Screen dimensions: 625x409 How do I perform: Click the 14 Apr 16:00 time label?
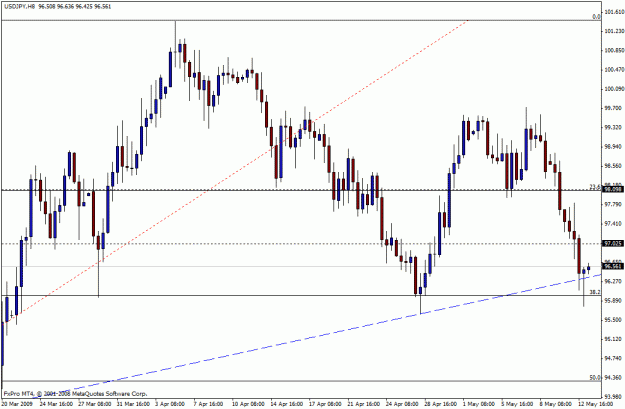286,404
